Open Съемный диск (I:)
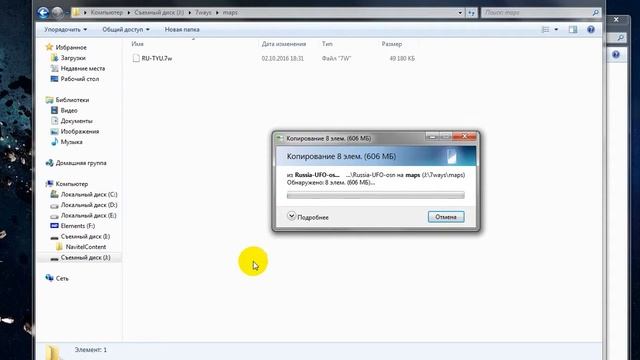The width and height of the screenshot is (640, 360). pos(85,236)
